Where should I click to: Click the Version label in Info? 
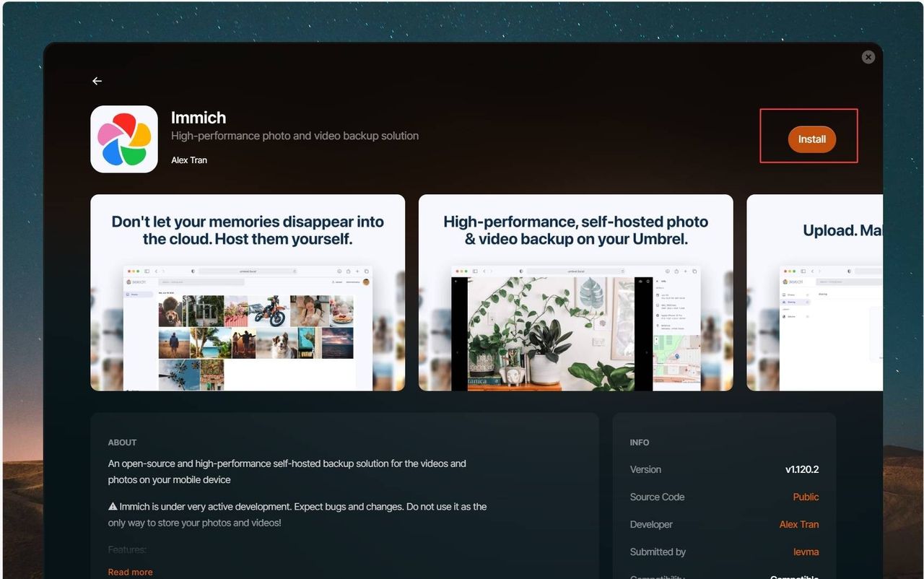[x=645, y=469]
